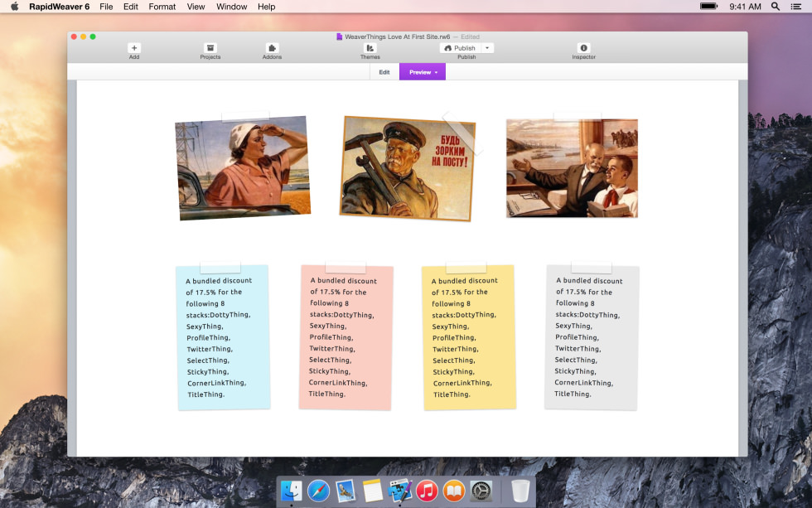812x508 pixels.
Task: Launch Safari from the Dock
Action: [x=318, y=491]
